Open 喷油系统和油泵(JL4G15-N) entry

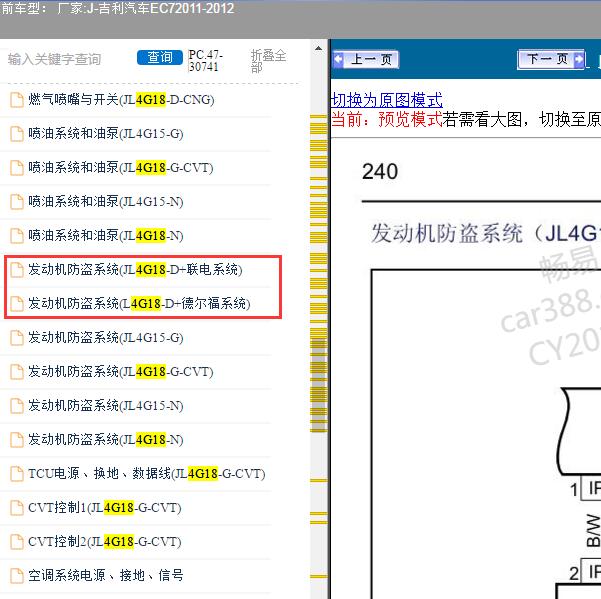pyautogui.click(x=106, y=202)
